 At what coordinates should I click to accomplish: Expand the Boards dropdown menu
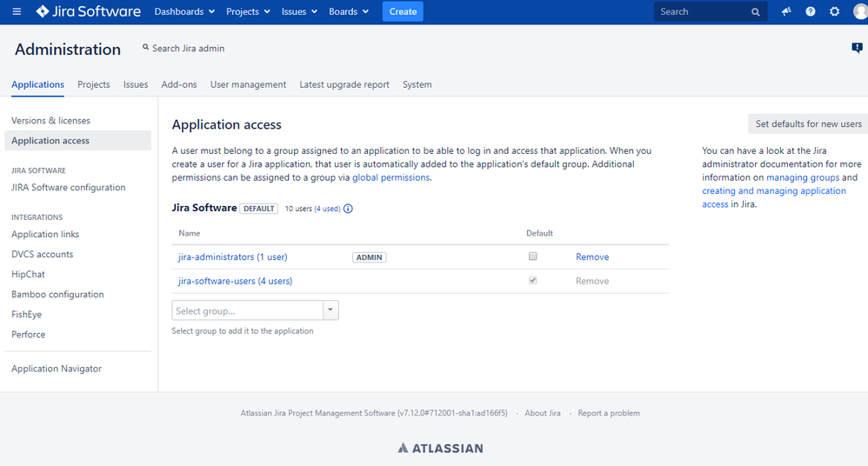(349, 11)
